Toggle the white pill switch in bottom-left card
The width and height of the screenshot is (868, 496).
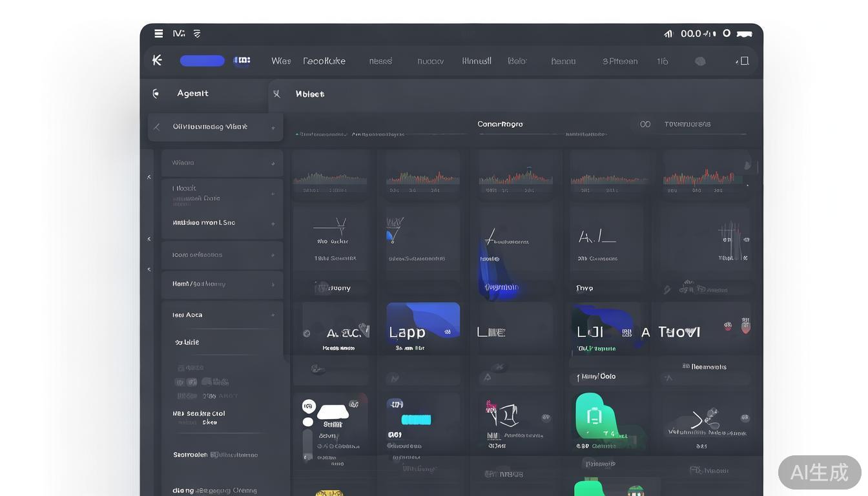(333, 412)
